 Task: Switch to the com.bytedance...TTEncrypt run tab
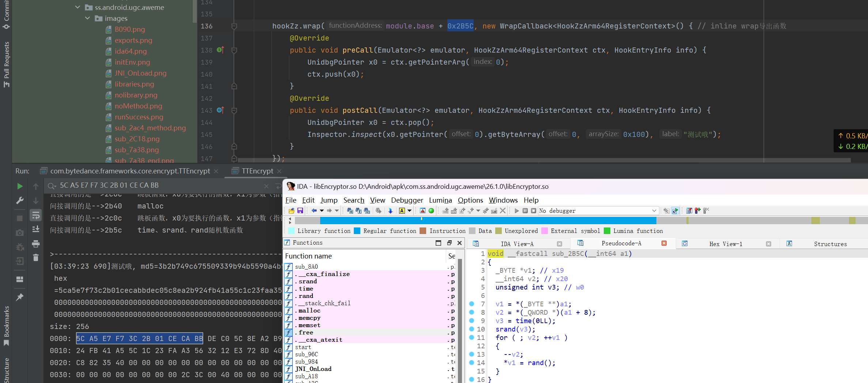coord(130,171)
